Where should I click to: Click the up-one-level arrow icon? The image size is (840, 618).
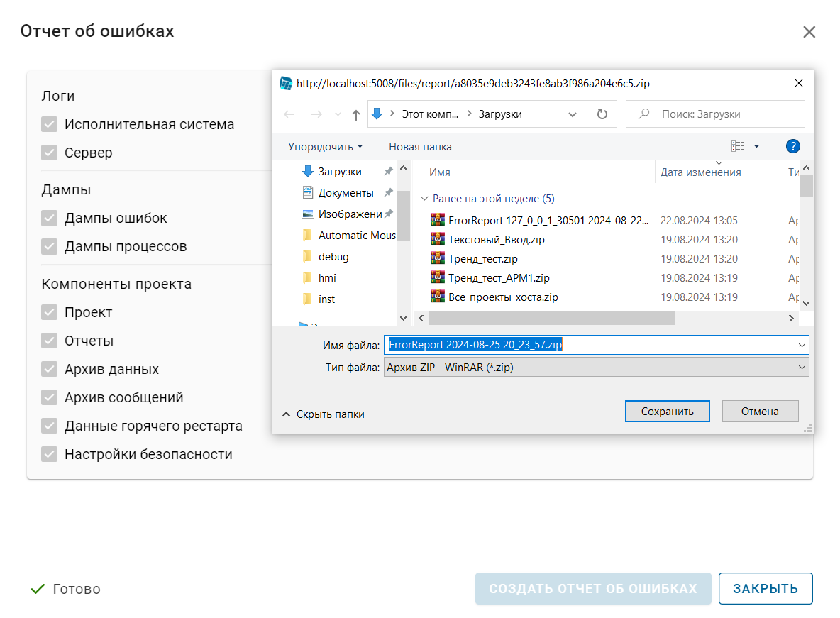[356, 114]
